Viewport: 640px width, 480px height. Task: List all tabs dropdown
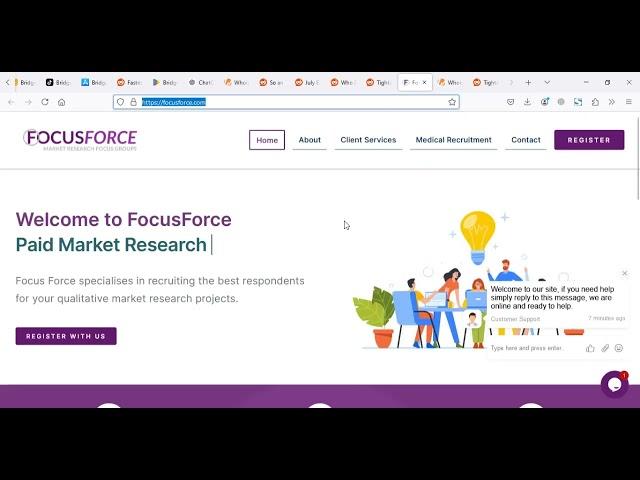click(547, 82)
